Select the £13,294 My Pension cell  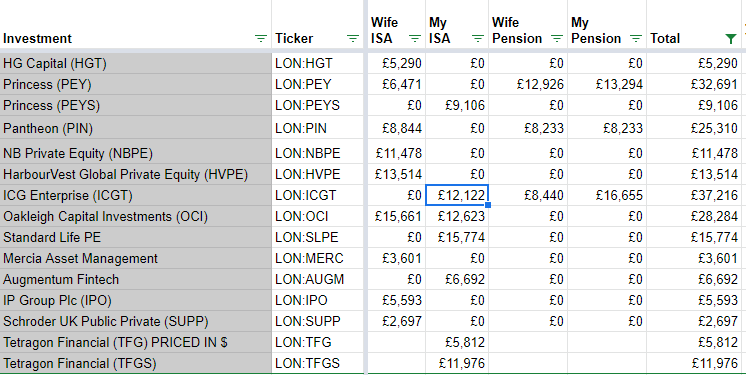(x=607, y=84)
